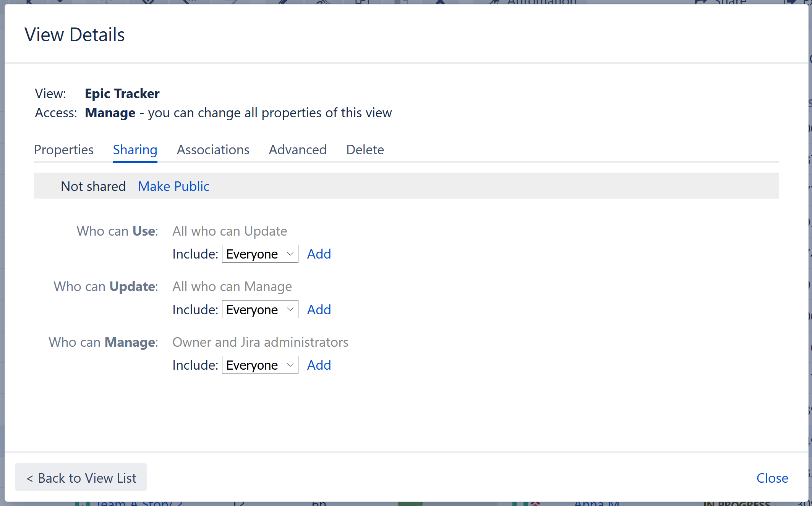Open the Delete tab

click(365, 150)
